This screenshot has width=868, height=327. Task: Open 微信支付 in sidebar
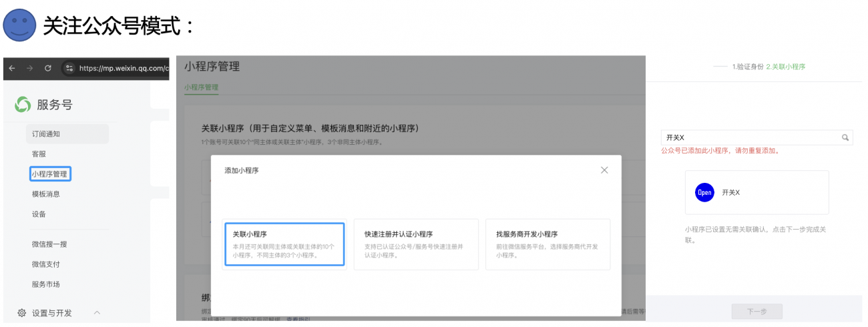click(46, 264)
